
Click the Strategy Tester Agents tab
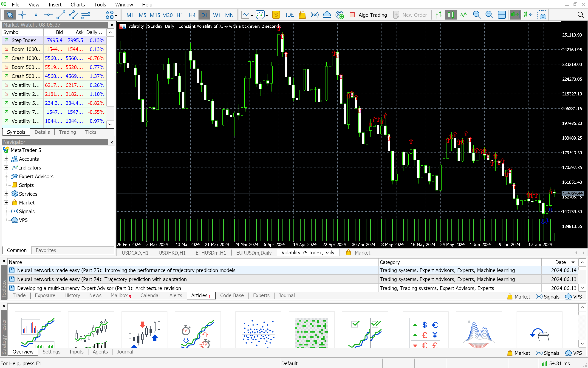[x=100, y=352]
